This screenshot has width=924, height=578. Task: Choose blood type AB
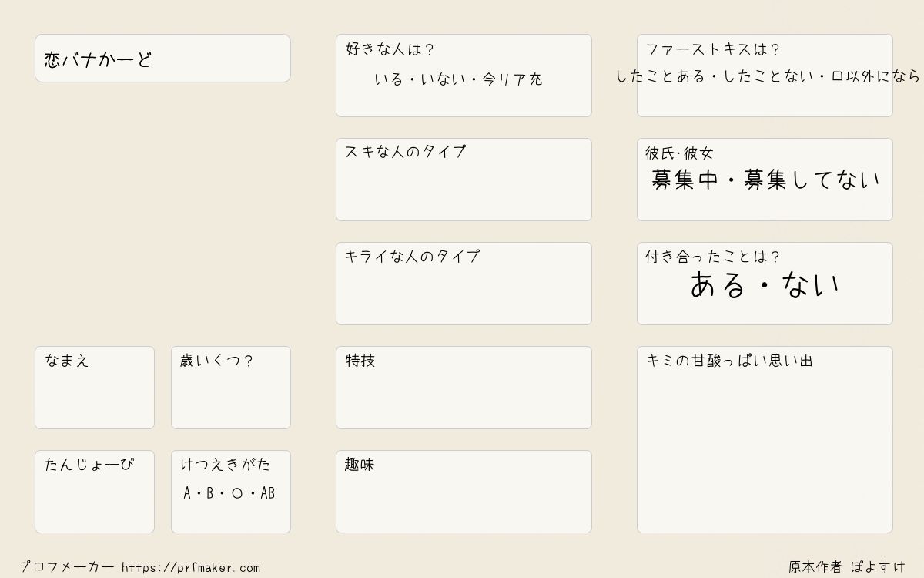coord(267,493)
